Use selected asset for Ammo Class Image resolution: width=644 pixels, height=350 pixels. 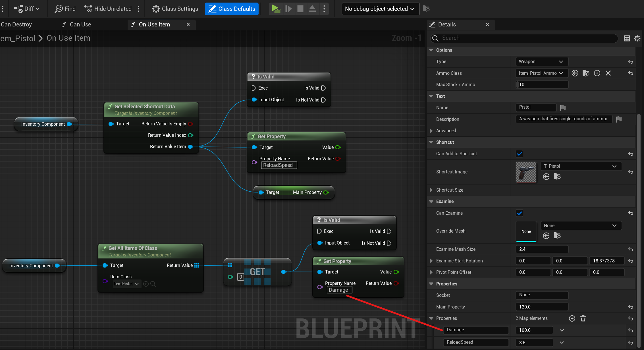pos(575,73)
